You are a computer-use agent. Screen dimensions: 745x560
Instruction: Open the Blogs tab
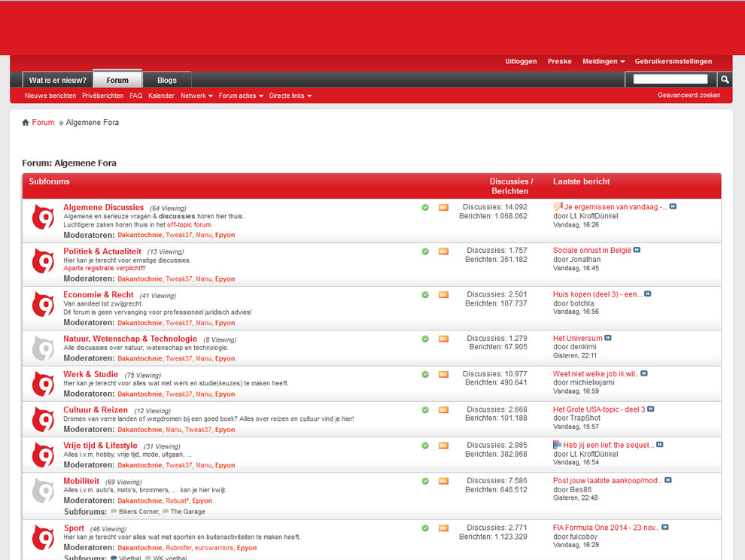[x=167, y=80]
